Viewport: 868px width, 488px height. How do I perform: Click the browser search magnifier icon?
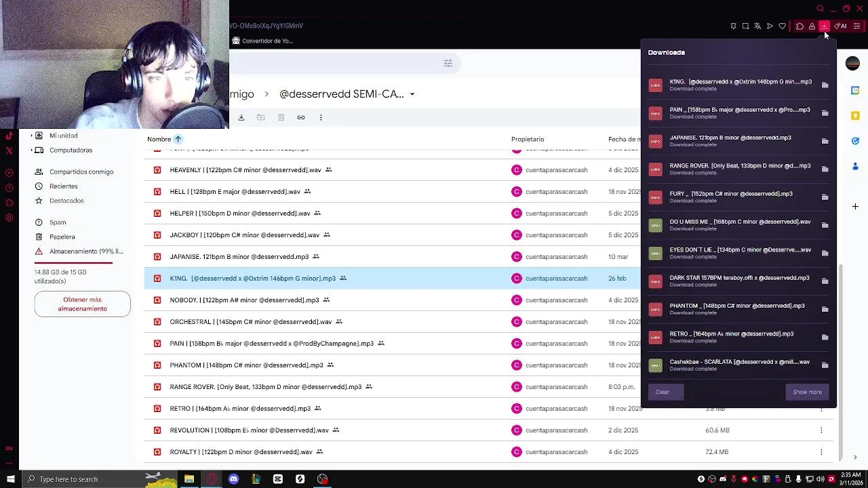point(820,9)
